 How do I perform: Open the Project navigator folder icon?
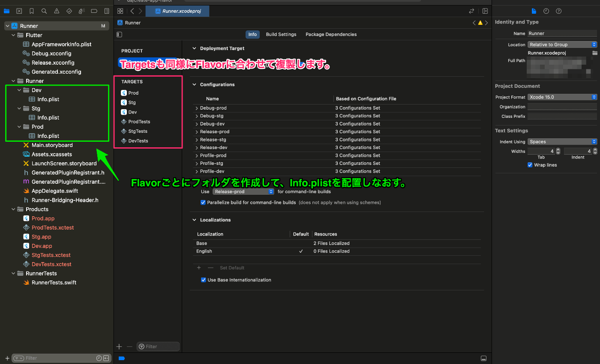6,11
